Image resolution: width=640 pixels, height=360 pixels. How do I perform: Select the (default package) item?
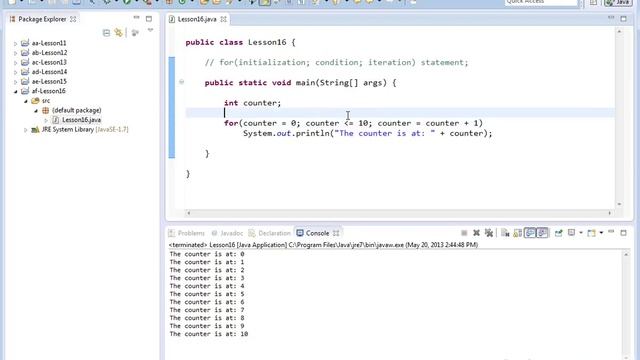(x=77, y=110)
